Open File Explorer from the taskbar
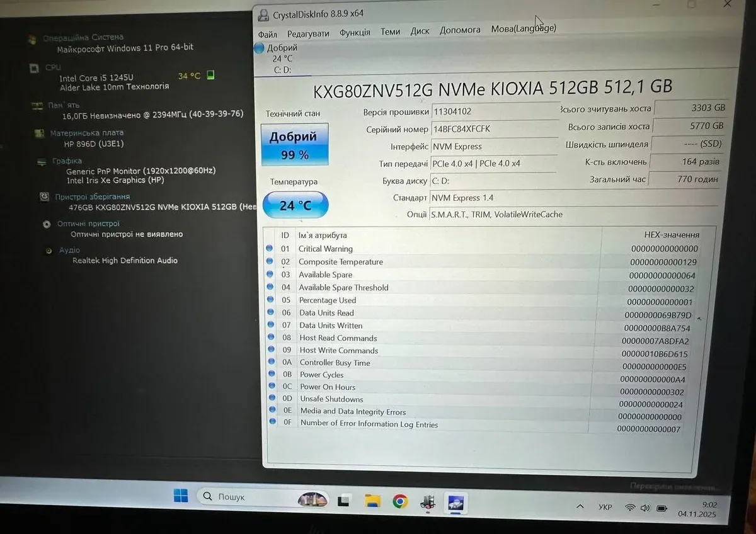 pyautogui.click(x=372, y=501)
